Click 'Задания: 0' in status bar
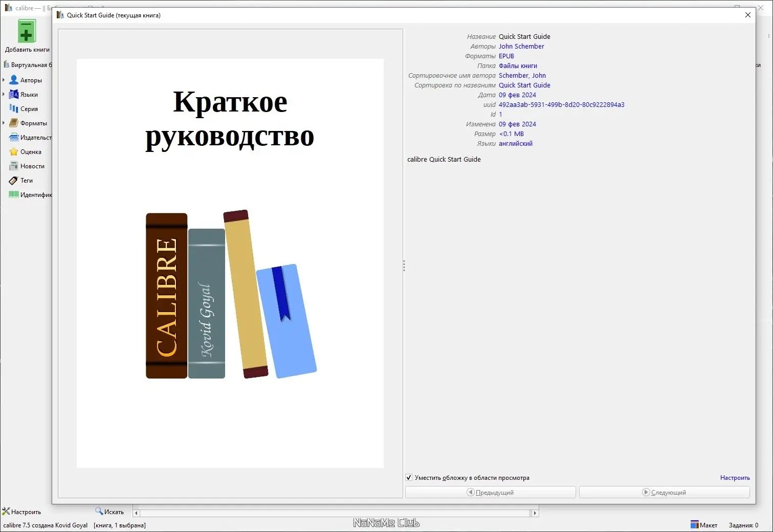Viewport: 773px width, 532px height. pos(743,525)
